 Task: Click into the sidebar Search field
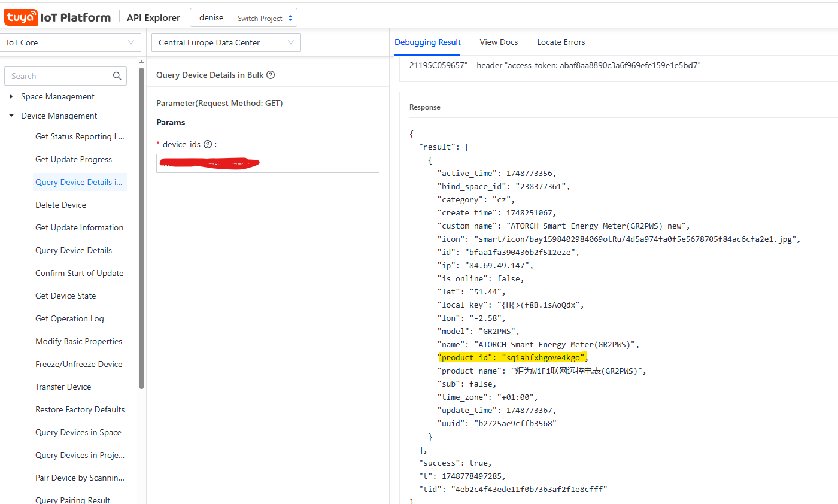click(x=56, y=76)
